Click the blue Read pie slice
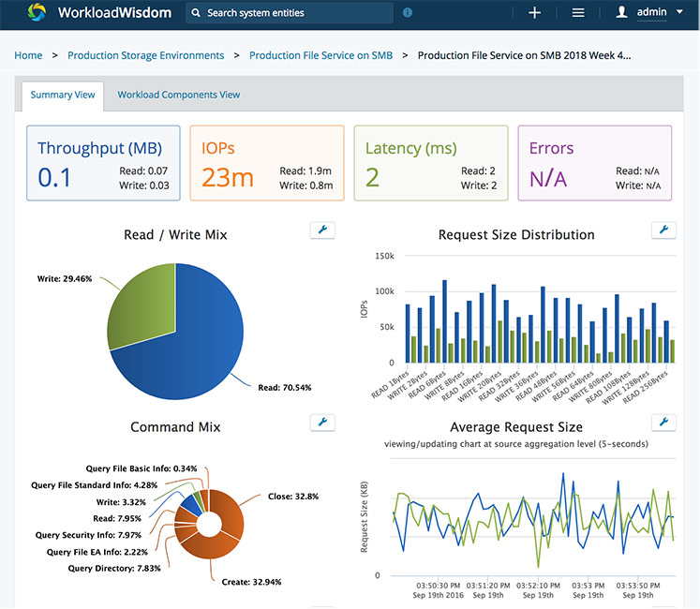The width and height of the screenshot is (700, 609). coord(197,328)
